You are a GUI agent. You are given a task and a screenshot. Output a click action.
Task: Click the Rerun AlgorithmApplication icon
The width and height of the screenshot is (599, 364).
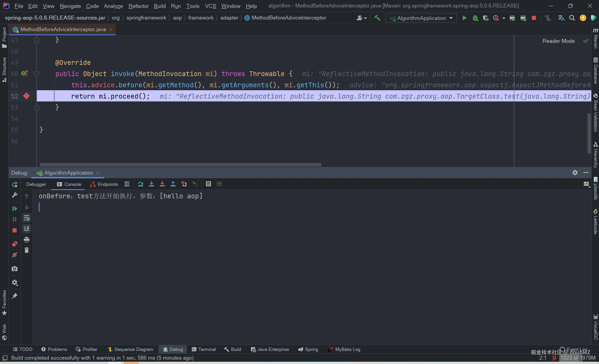15,185
